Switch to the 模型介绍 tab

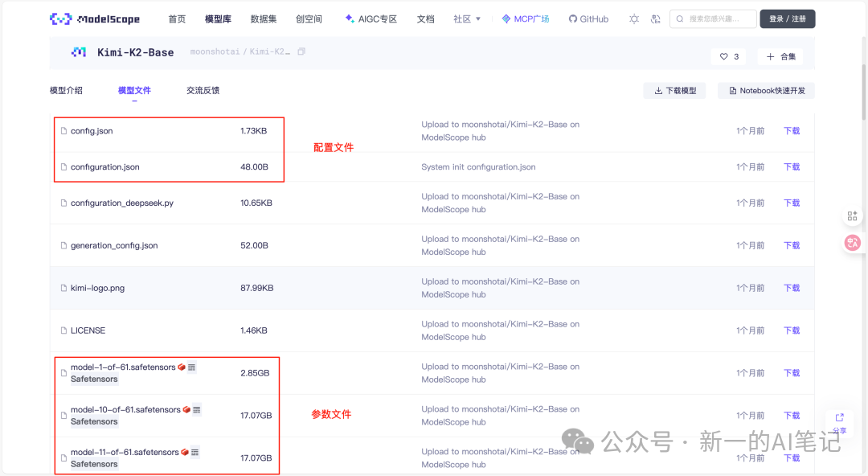coord(66,90)
